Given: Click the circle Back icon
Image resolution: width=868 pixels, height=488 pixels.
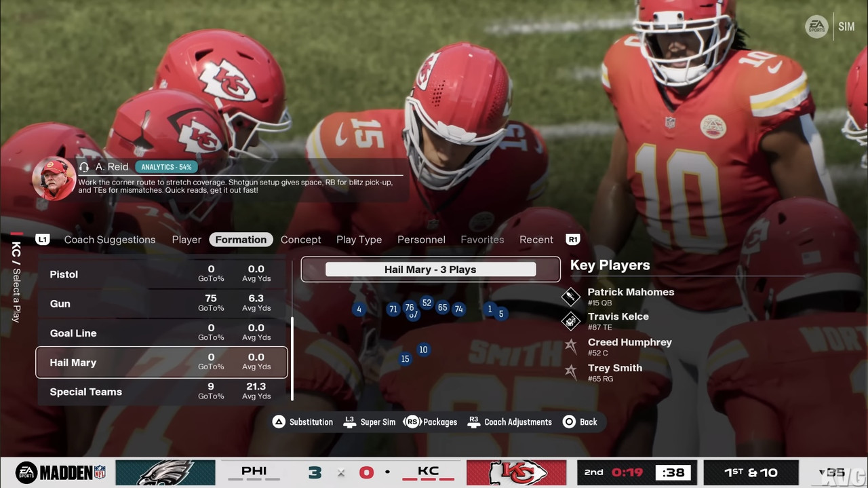Looking at the screenshot, I should pyautogui.click(x=569, y=421).
